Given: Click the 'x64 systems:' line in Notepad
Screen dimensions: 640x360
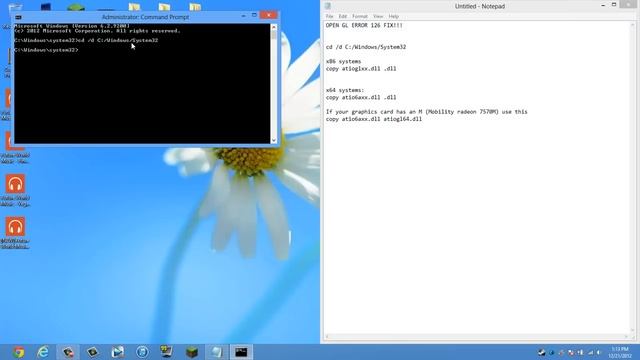Looking at the screenshot, I should [x=345, y=90].
